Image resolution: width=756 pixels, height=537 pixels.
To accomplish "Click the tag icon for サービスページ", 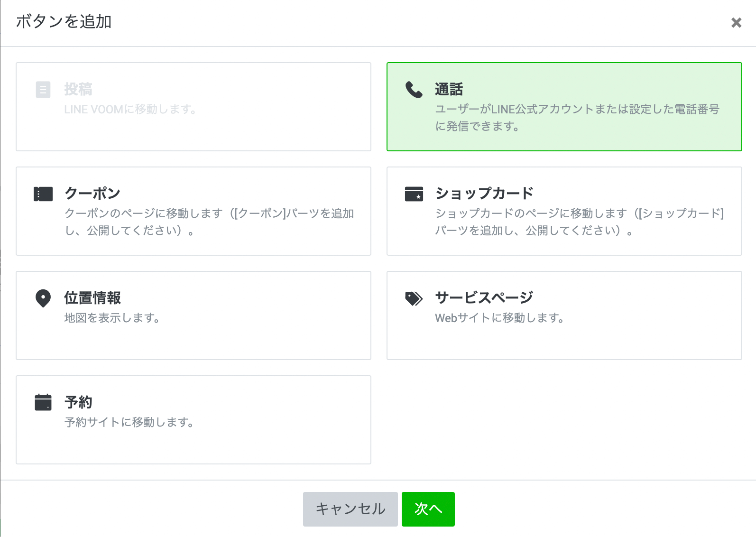I will (414, 298).
